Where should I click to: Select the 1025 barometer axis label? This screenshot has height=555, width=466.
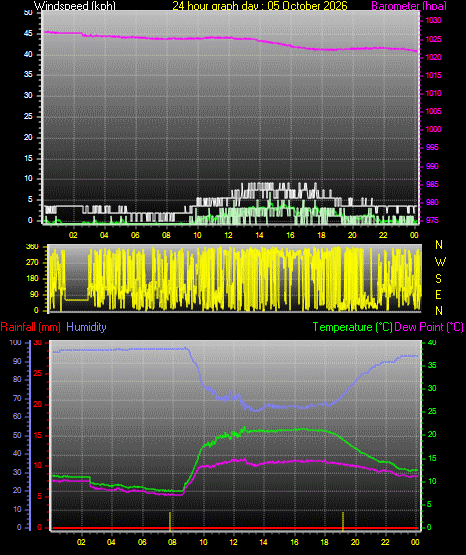pyautogui.click(x=433, y=39)
